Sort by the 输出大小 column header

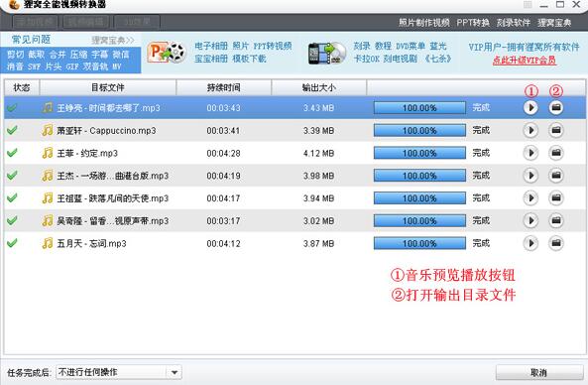click(319, 87)
